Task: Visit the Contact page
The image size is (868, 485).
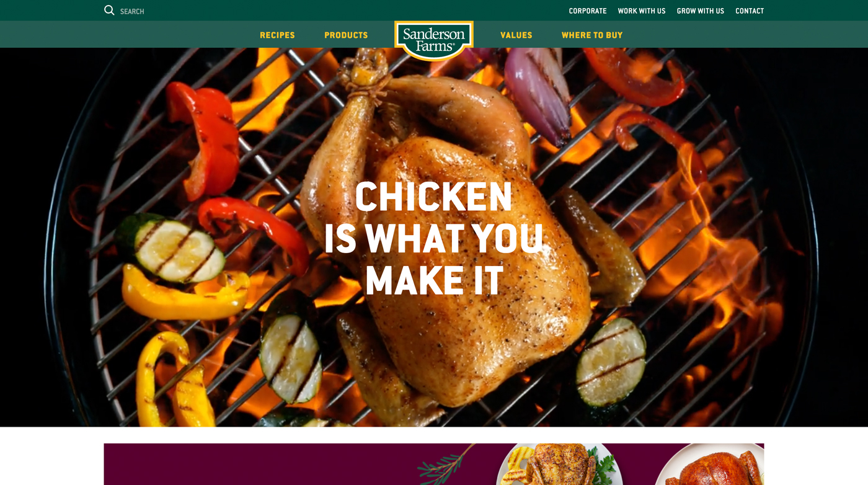Action: (750, 11)
